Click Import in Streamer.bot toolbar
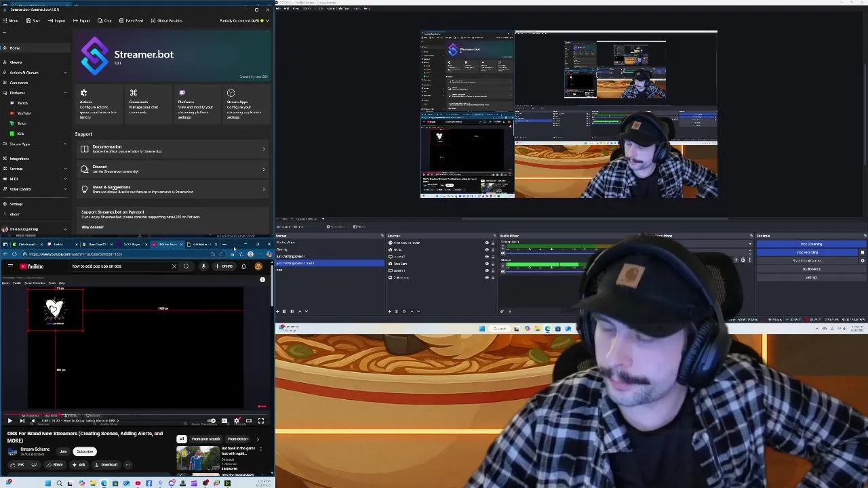Image resolution: width=868 pixels, height=488 pixels. coord(57,20)
